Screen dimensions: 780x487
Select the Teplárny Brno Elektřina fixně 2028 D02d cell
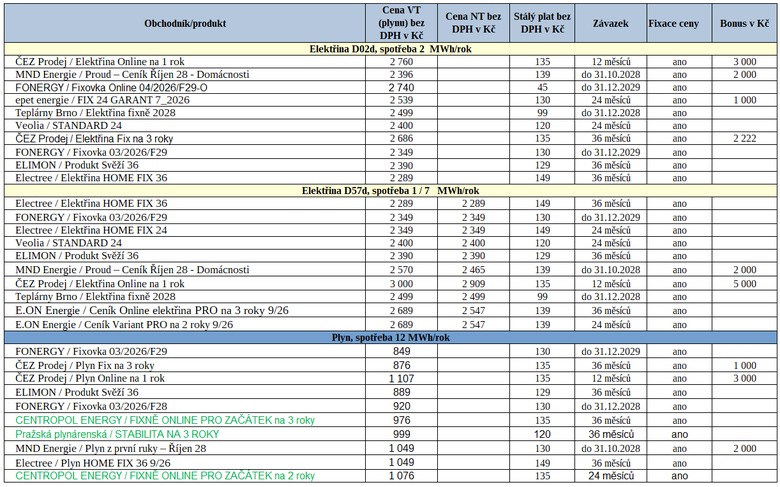pos(185,113)
